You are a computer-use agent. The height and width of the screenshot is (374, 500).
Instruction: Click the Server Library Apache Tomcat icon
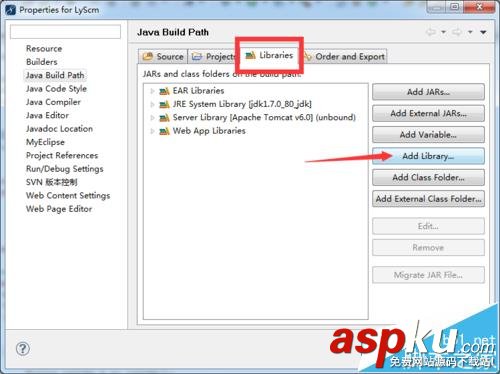tap(164, 118)
